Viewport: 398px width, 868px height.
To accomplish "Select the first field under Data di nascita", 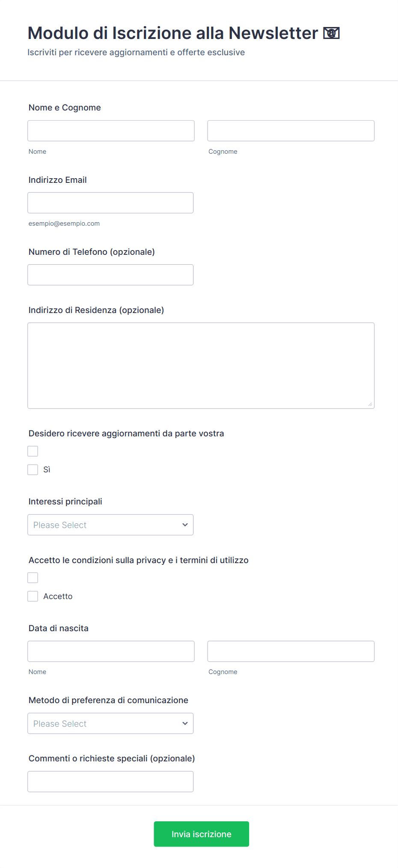I will 111,651.
